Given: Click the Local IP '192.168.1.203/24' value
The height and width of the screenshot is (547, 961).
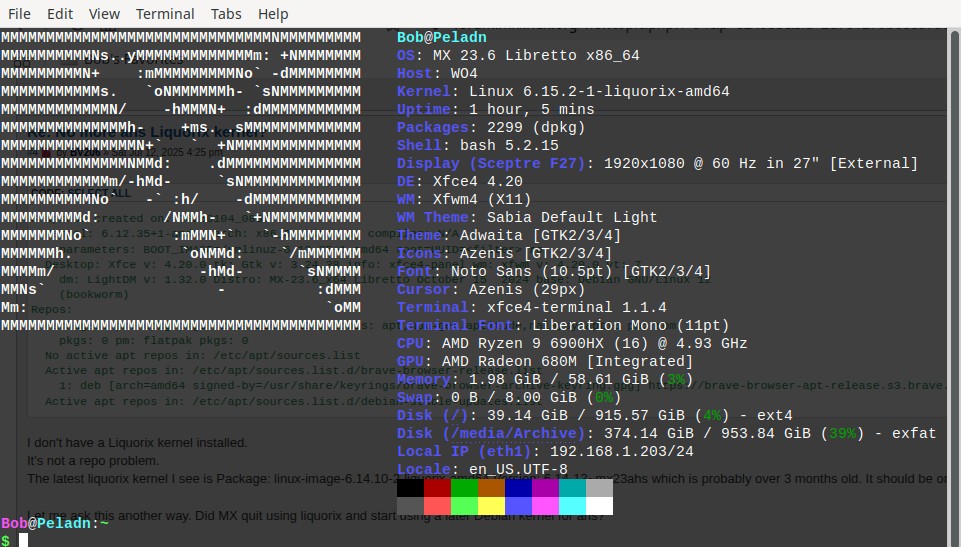Looking at the screenshot, I should [x=621, y=451].
